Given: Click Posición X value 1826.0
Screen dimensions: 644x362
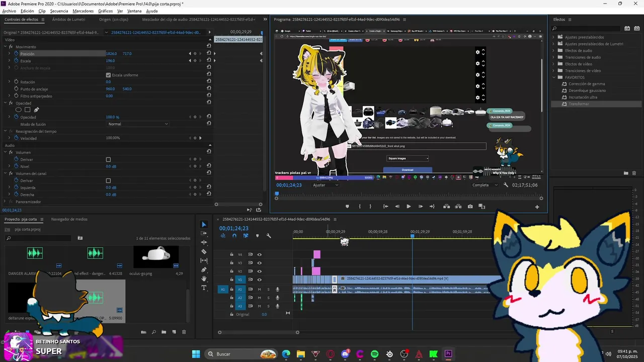Looking at the screenshot, I should tap(111, 54).
